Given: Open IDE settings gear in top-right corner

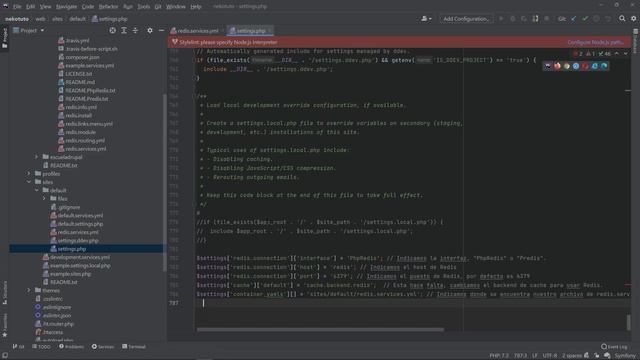Looking at the screenshot, I should pos(633,19).
